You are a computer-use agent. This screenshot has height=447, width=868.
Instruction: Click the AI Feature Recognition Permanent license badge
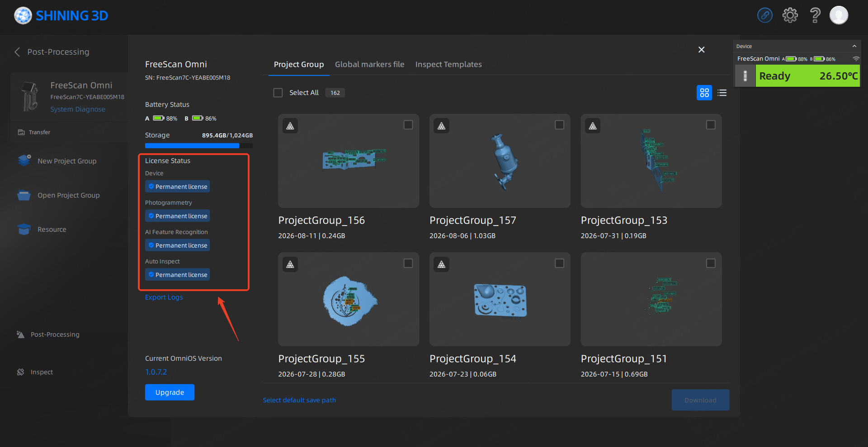[x=178, y=245]
